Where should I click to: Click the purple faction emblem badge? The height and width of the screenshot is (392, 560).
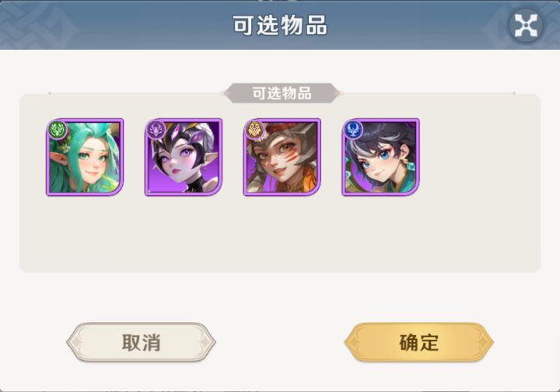(156, 130)
